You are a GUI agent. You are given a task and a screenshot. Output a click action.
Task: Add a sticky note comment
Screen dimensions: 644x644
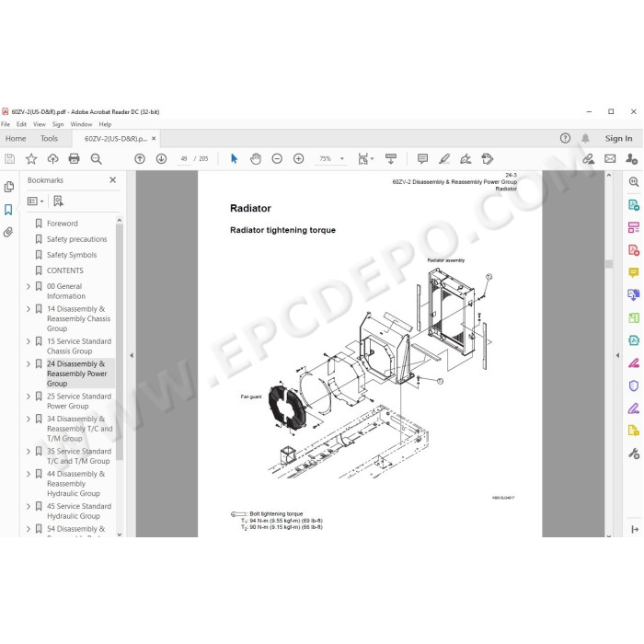(422, 159)
